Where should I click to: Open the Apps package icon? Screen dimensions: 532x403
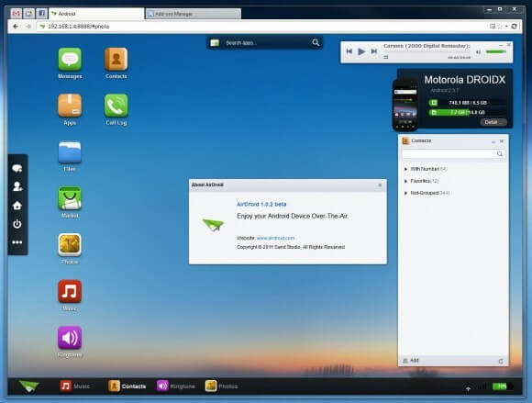(70, 106)
